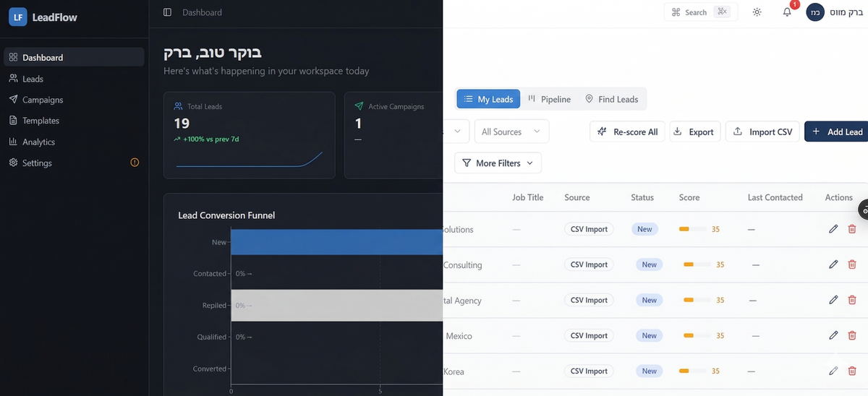Click Add Lead button
Viewport: 868px width, 396px height.
[x=837, y=132]
